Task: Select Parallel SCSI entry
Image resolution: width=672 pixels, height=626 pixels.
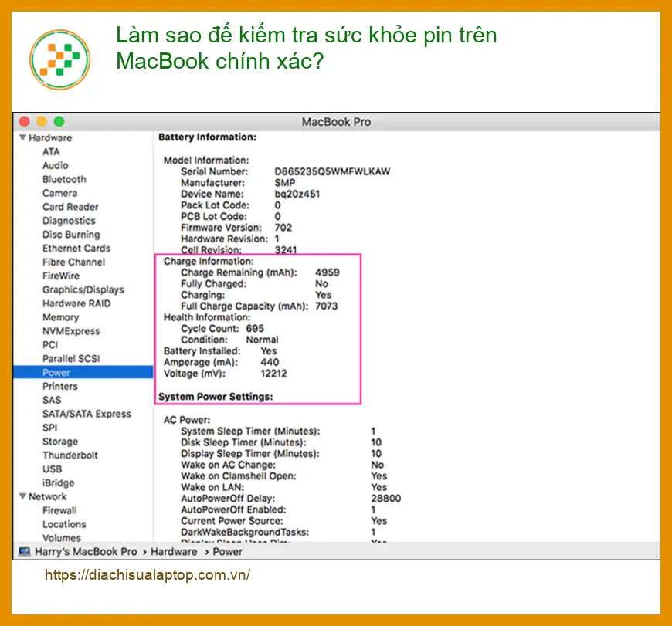Action: pyautogui.click(x=71, y=358)
